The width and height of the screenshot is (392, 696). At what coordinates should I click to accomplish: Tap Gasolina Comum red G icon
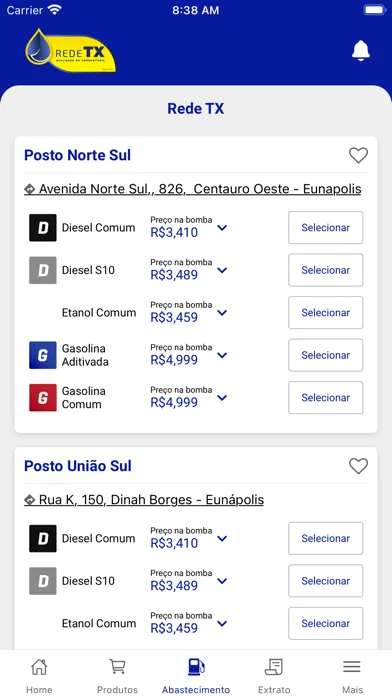[43, 398]
